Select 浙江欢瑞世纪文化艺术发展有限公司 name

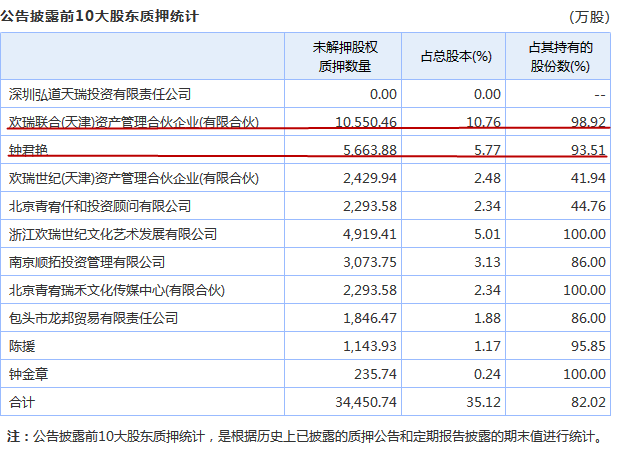click(113, 234)
